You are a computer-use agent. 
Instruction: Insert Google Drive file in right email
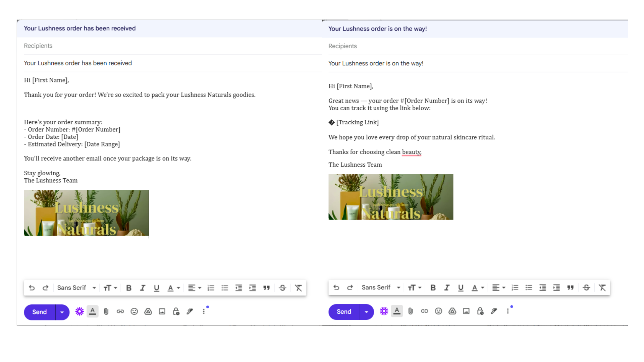452,311
